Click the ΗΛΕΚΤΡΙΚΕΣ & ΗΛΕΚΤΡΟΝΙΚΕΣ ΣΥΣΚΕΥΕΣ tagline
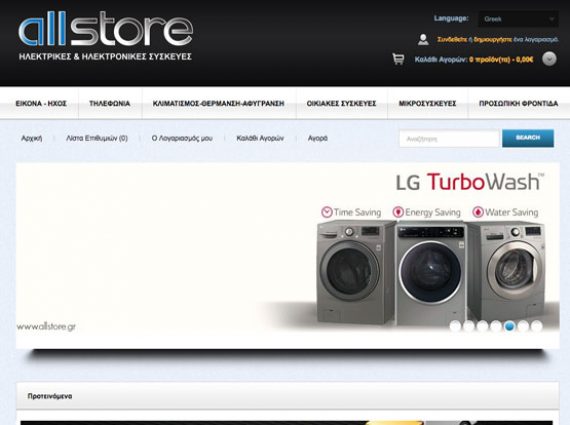The height and width of the screenshot is (425, 570). (x=105, y=57)
